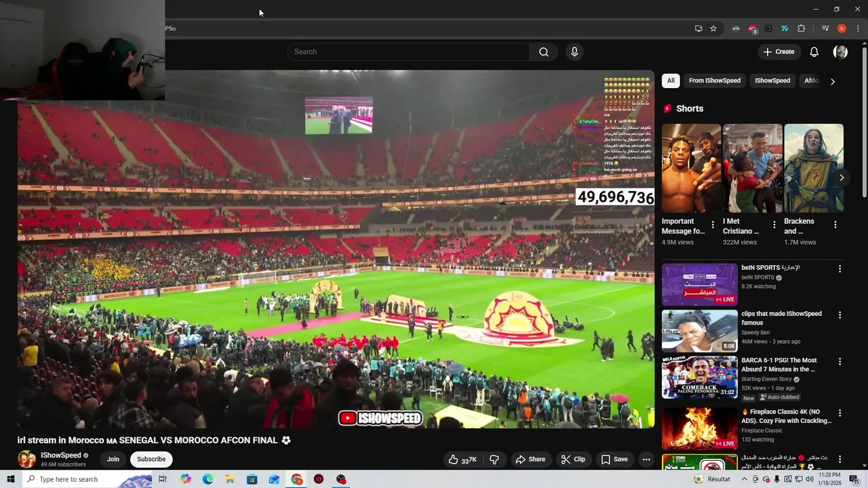Open options for BARCA 6-1 PSG video
Image resolution: width=868 pixels, height=488 pixels.
[840, 362]
